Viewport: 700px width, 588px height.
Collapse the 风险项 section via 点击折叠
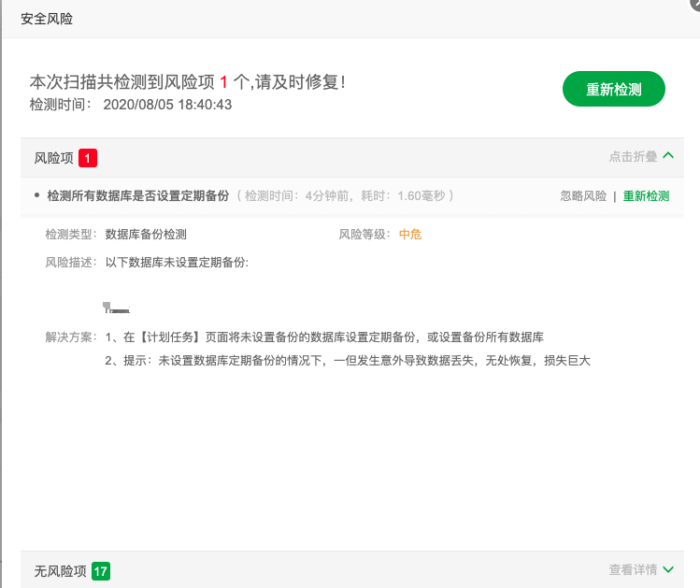pos(633,156)
